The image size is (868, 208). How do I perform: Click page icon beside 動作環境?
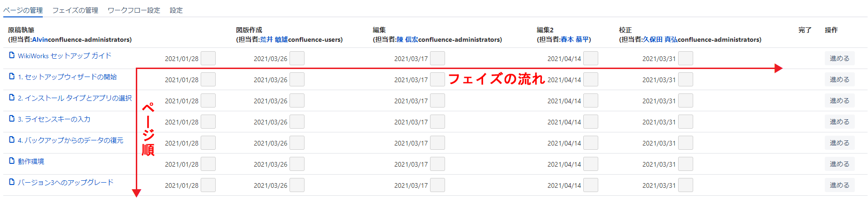pyautogui.click(x=12, y=161)
